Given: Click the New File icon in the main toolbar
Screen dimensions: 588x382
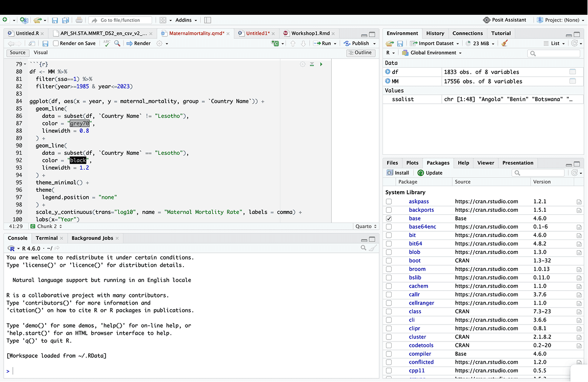Looking at the screenshot, I should [5, 20].
